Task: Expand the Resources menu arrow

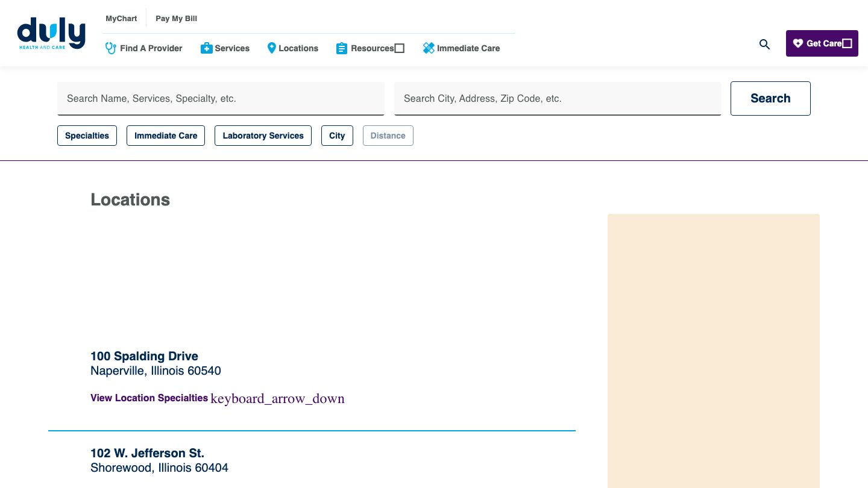Action: 400,48
